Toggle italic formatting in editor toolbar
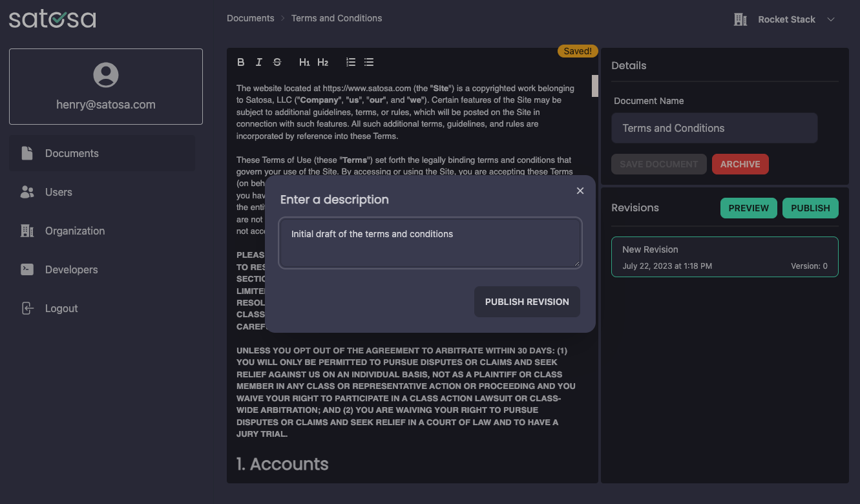This screenshot has width=860, height=504. 258,62
